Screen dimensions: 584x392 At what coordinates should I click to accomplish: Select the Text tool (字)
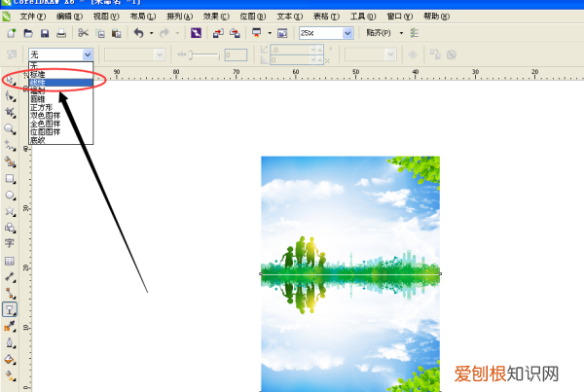click(10, 244)
